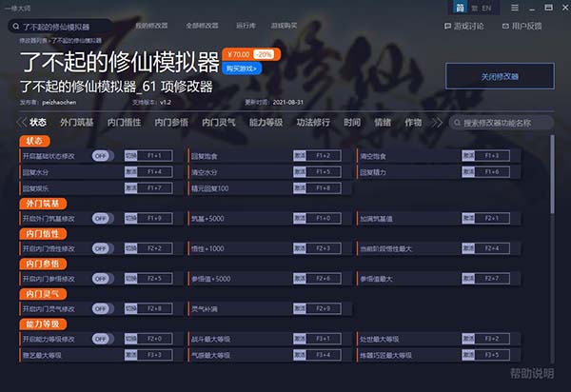The width and height of the screenshot is (571, 392).
Task: Select the 内门悟性 category tab
Action: coord(124,123)
